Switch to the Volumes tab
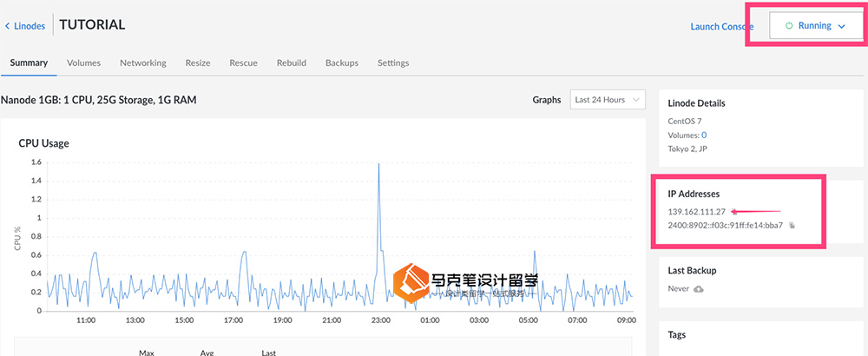Image resolution: width=868 pixels, height=356 pixels. (83, 63)
